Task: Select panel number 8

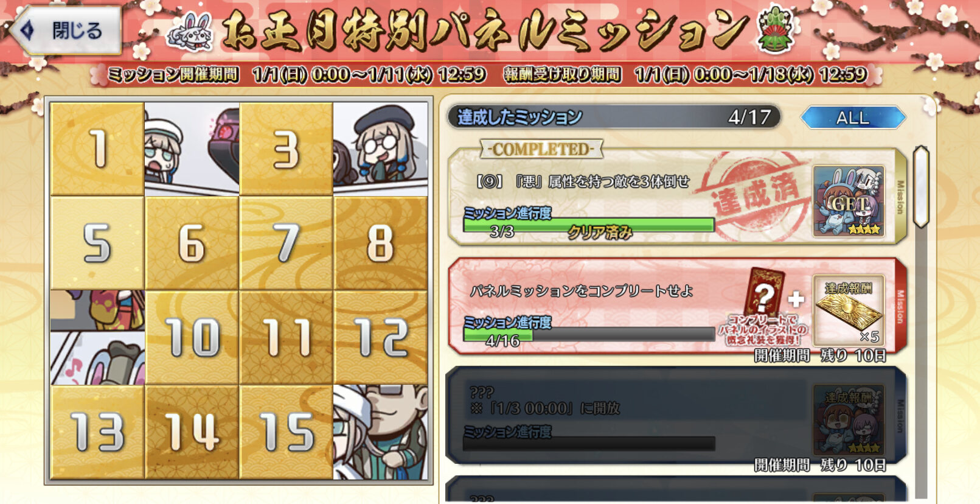Action: pyautogui.click(x=380, y=243)
